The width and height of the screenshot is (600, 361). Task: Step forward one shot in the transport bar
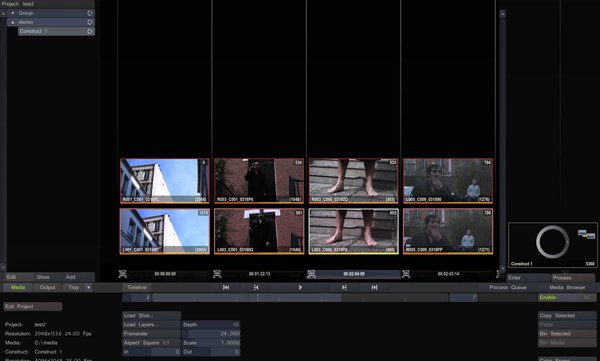pos(344,287)
